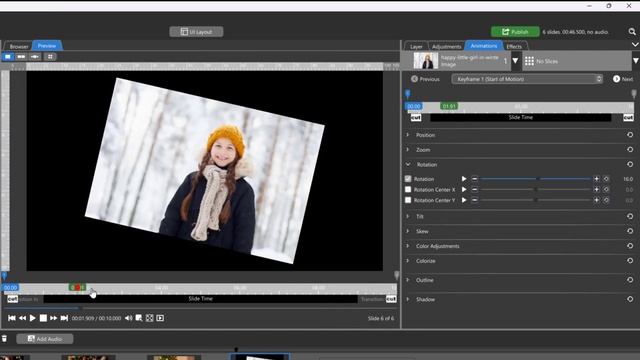
Task: Go to Previous keyframe
Action: pos(425,79)
